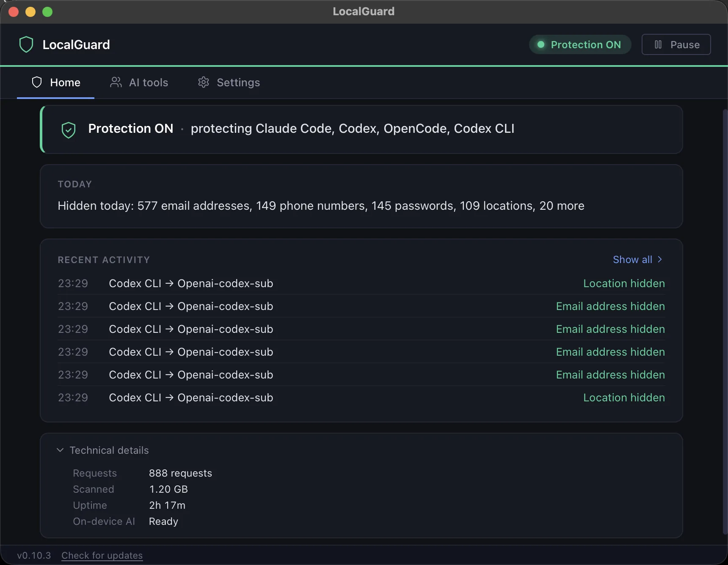728x565 pixels.
Task: Click the Scanned label in Technical details
Action: click(x=94, y=489)
